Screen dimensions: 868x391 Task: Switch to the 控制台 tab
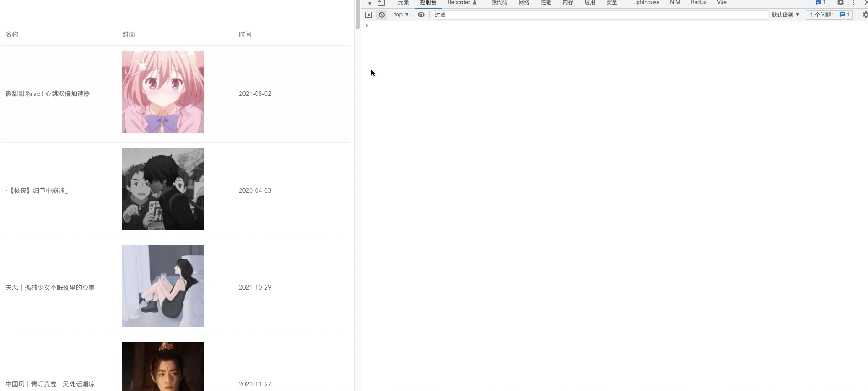(428, 3)
